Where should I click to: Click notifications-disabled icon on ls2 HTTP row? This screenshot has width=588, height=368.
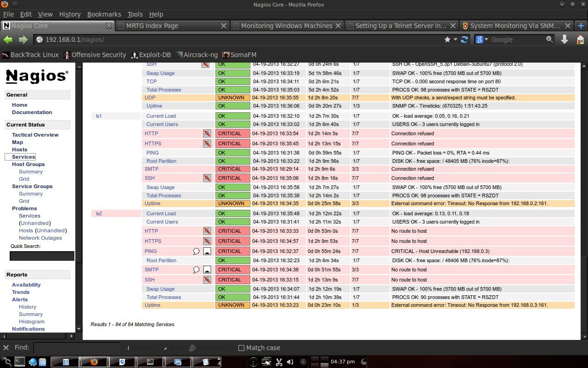[207, 231]
